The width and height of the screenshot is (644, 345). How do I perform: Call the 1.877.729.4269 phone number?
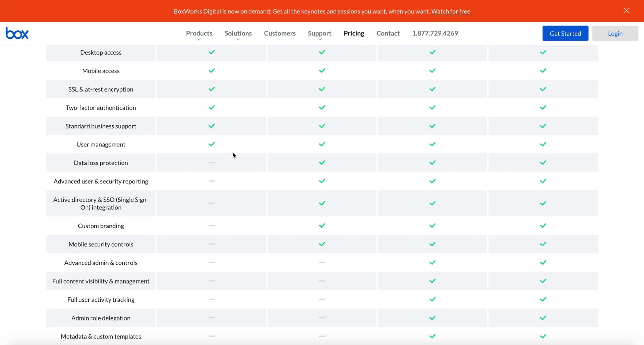click(x=435, y=33)
